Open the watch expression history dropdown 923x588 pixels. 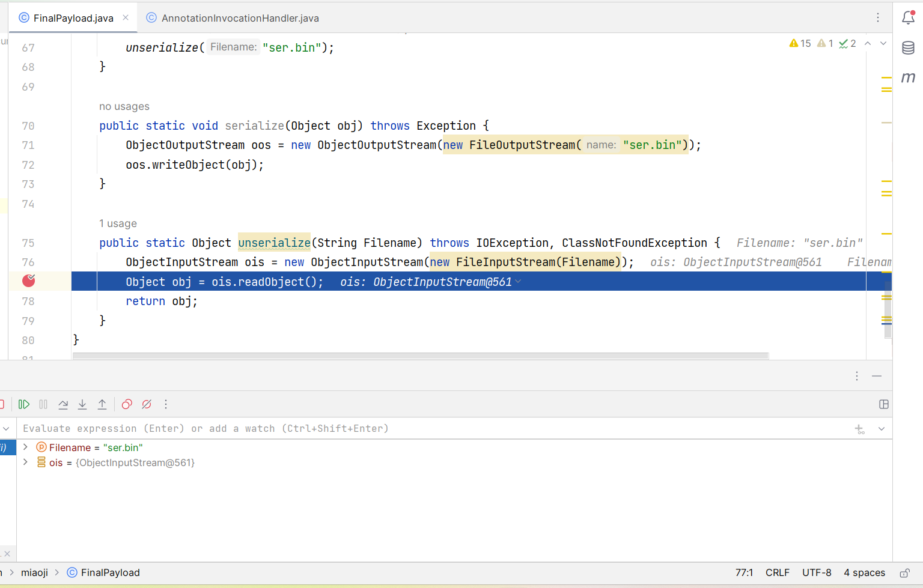pos(882,429)
